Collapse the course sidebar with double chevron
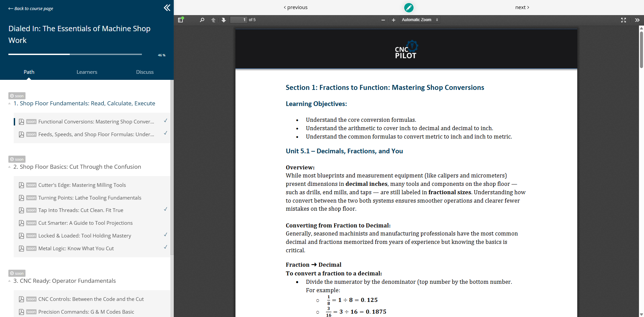 tap(167, 8)
